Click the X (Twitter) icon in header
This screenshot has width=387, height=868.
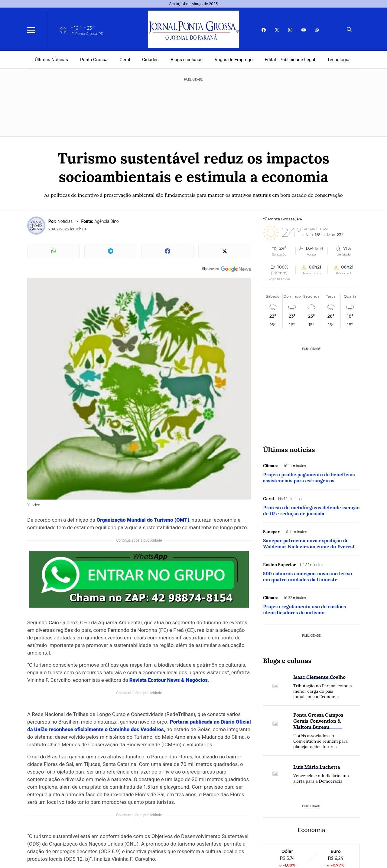(277, 30)
